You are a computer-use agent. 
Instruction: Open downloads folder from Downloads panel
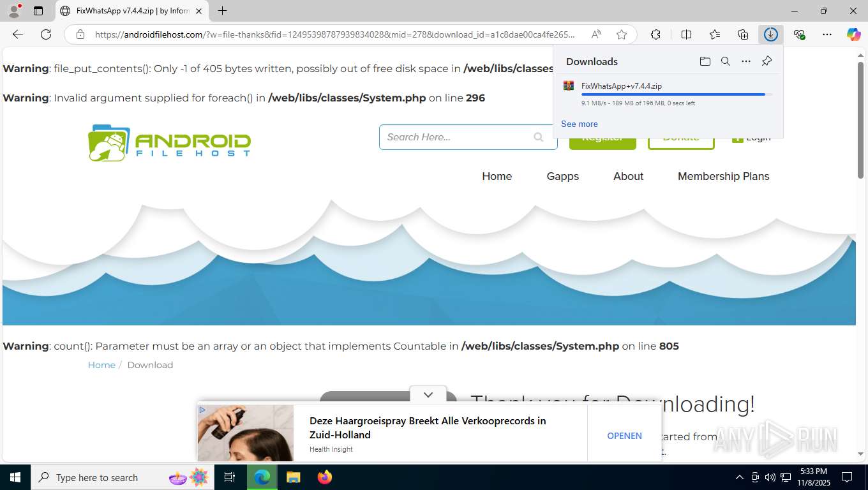(x=705, y=61)
